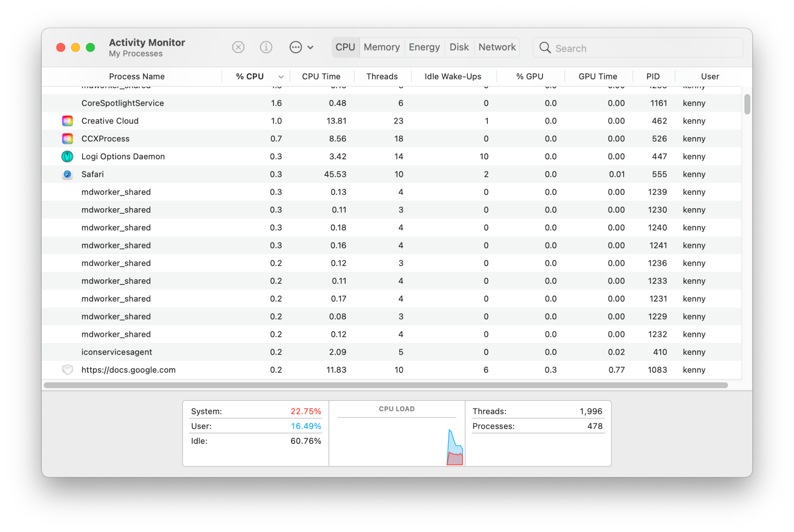The image size is (794, 532).
Task: Open the Disk monitoring tab
Action: coord(460,46)
